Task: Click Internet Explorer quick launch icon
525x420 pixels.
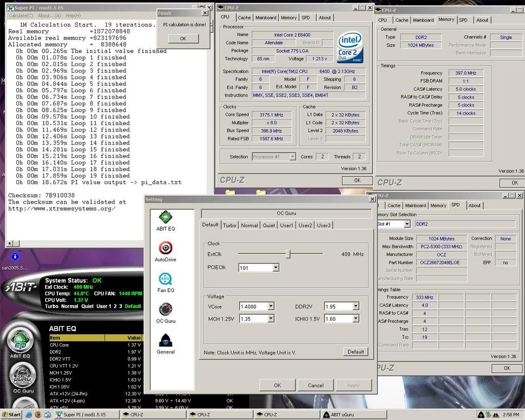Action: point(29,414)
